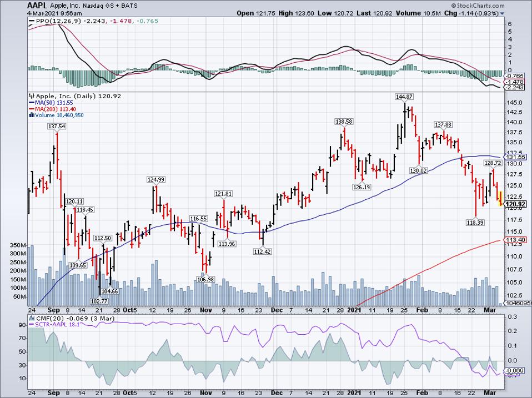
Task: Click the yellow highlighted latest price bar
Action: click(500, 199)
